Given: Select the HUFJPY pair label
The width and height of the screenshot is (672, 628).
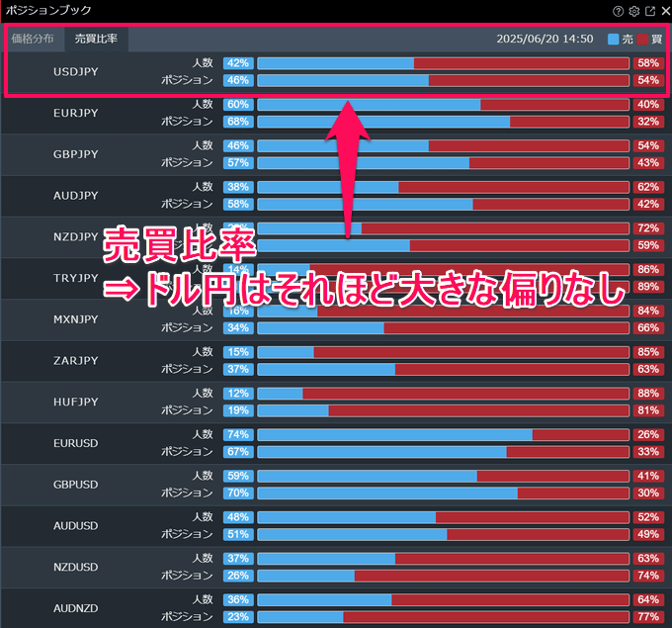Looking at the screenshot, I should pos(76,402).
